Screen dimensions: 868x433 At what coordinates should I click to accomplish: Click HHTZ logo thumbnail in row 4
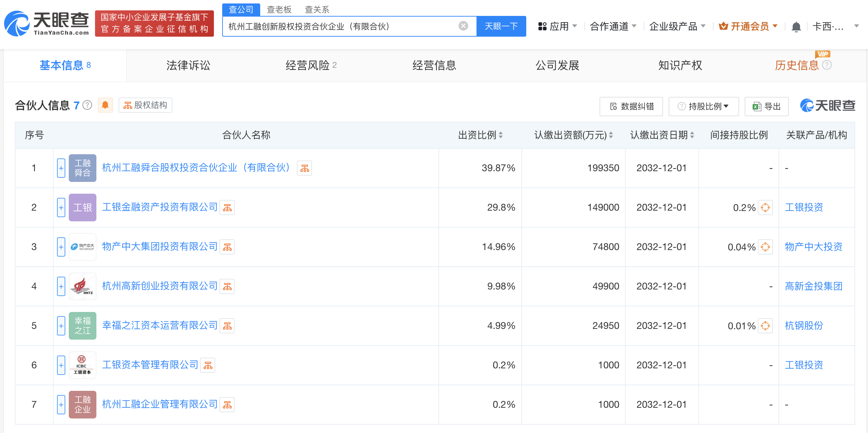click(x=83, y=286)
